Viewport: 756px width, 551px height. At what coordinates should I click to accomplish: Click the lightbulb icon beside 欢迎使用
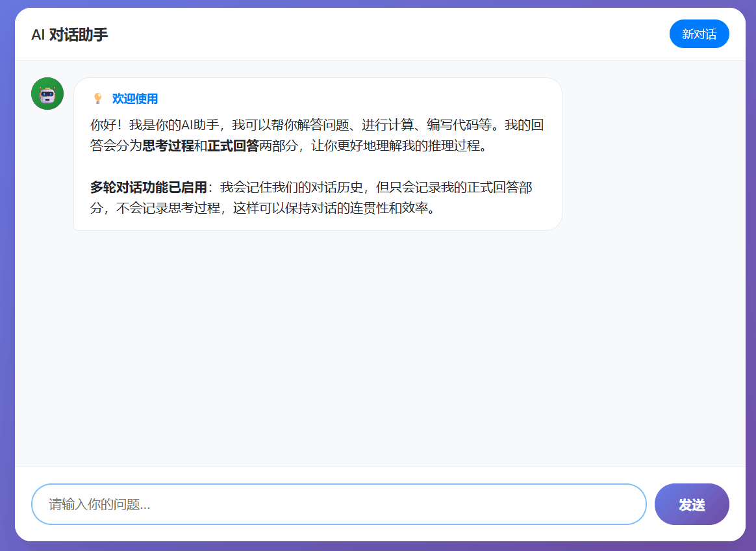98,99
